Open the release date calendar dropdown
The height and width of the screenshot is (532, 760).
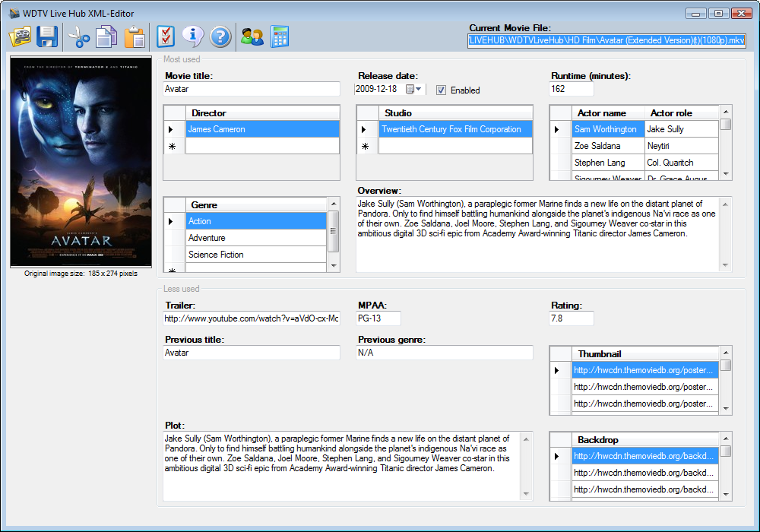pyautogui.click(x=413, y=89)
